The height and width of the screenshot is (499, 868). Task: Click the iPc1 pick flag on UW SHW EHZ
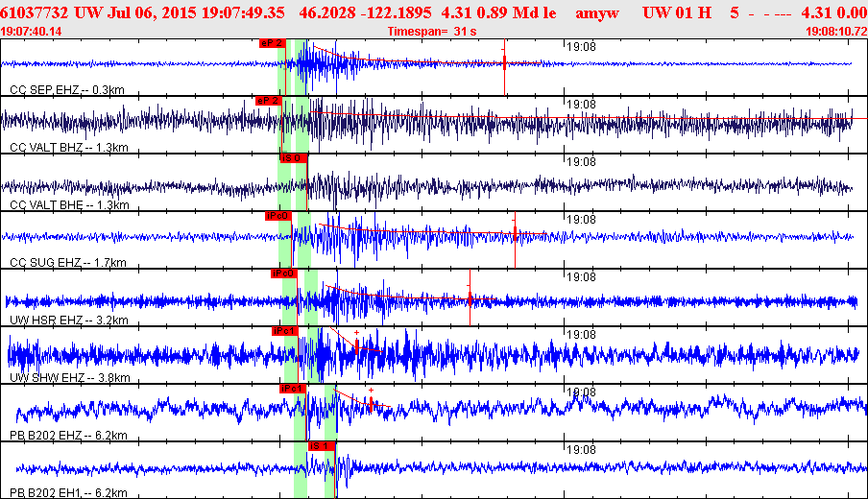[x=285, y=331]
